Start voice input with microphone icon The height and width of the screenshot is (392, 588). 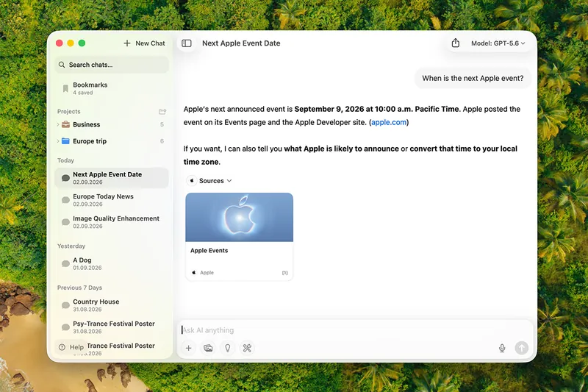[x=502, y=348]
